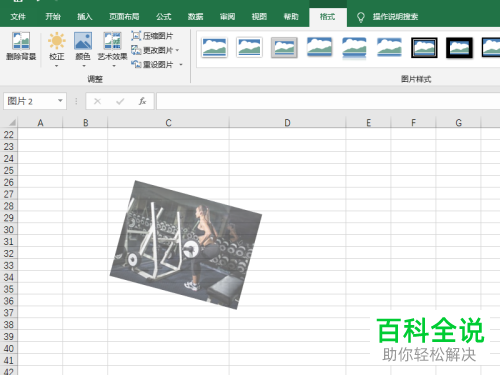Apply the third picture style with gray frame
This screenshot has width=500, height=375.
click(x=284, y=48)
